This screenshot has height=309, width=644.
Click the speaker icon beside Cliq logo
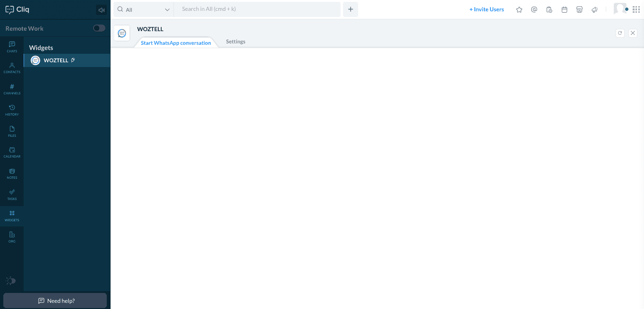point(101,10)
